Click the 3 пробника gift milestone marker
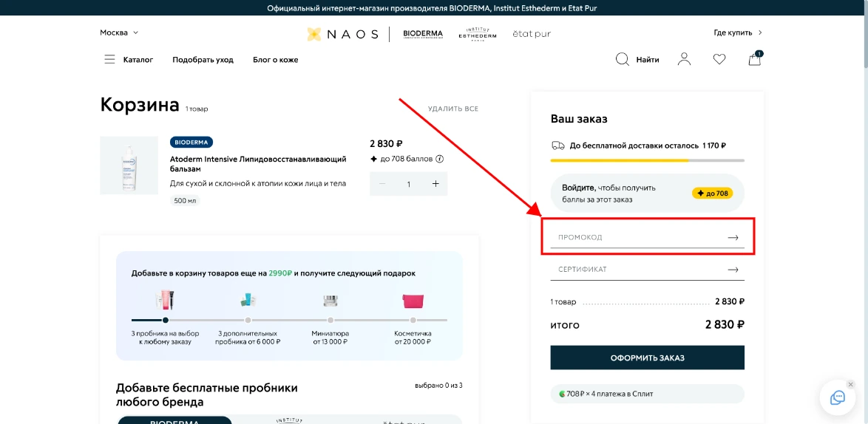This screenshot has height=424, width=868. click(x=165, y=320)
